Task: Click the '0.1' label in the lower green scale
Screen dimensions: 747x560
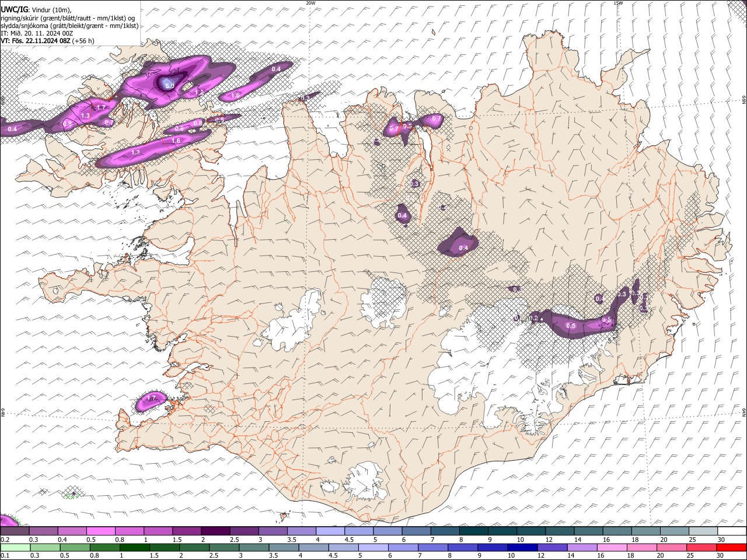Action: click(x=5, y=556)
